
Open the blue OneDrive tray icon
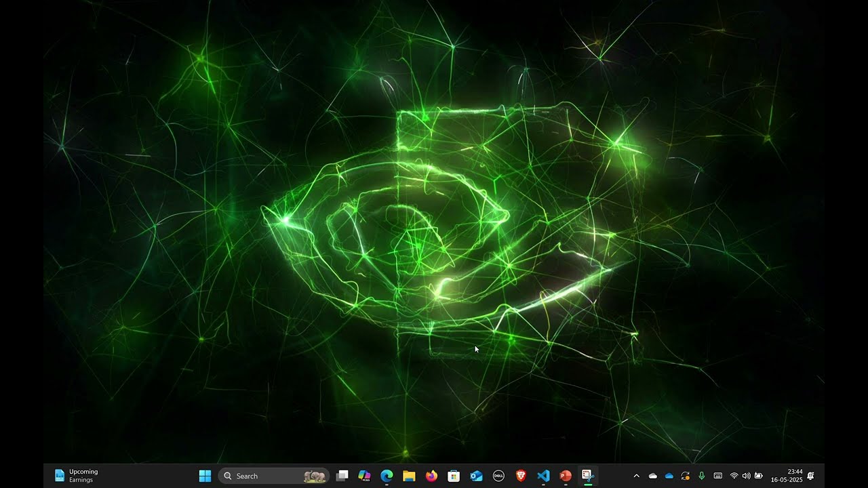[669, 476]
